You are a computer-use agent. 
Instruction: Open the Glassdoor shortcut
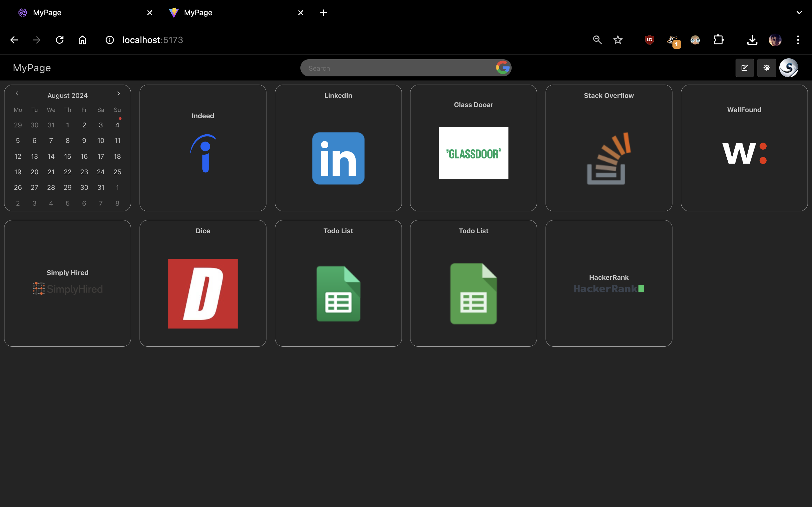(473, 153)
